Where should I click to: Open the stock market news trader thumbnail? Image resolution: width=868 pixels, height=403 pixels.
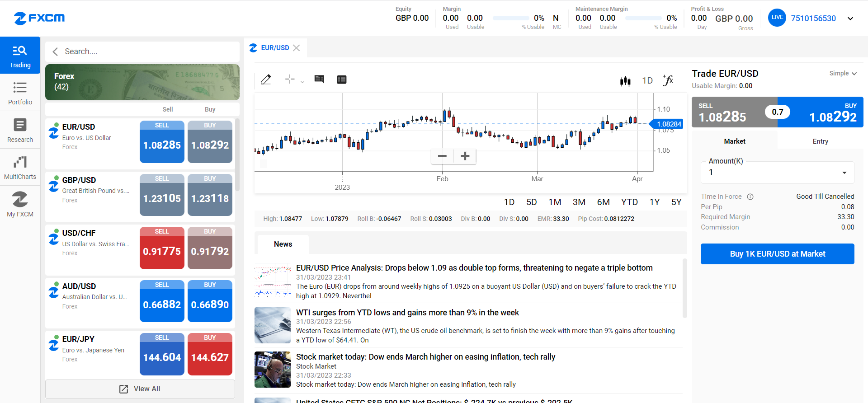click(273, 370)
